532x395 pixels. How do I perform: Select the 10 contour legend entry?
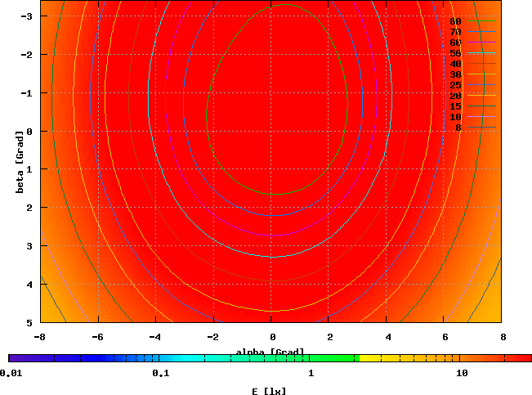pyautogui.click(x=456, y=117)
